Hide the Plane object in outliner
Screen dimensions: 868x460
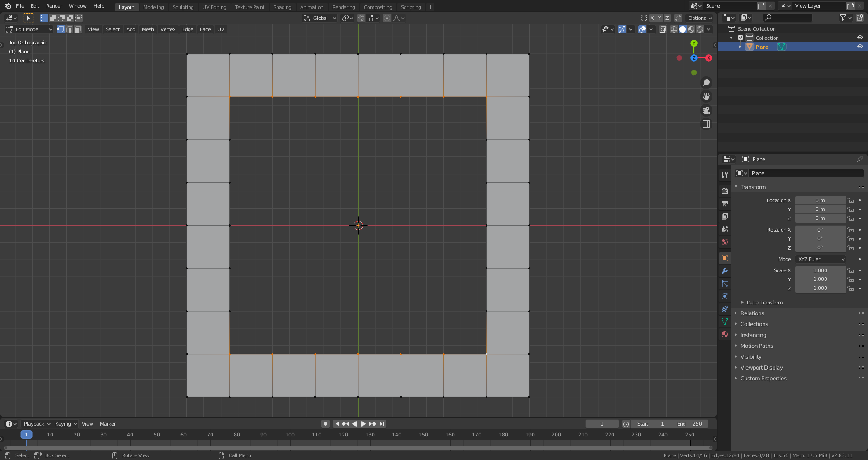click(860, 47)
